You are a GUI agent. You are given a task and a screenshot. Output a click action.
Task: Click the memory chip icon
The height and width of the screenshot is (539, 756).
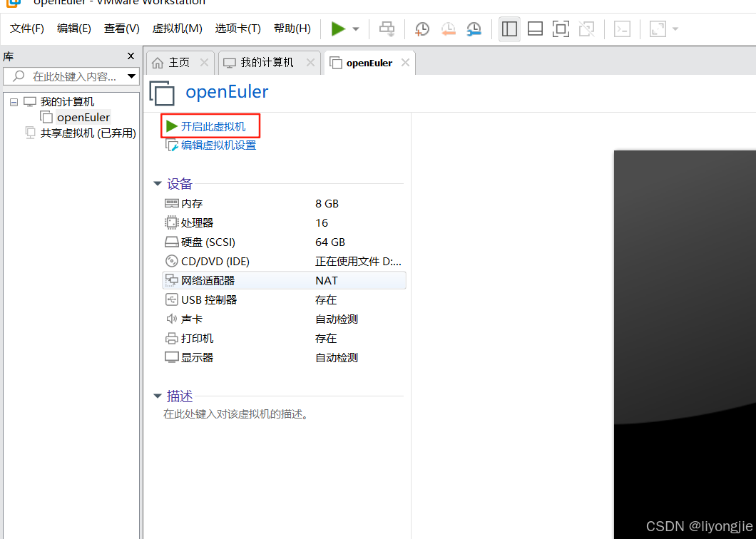click(172, 203)
